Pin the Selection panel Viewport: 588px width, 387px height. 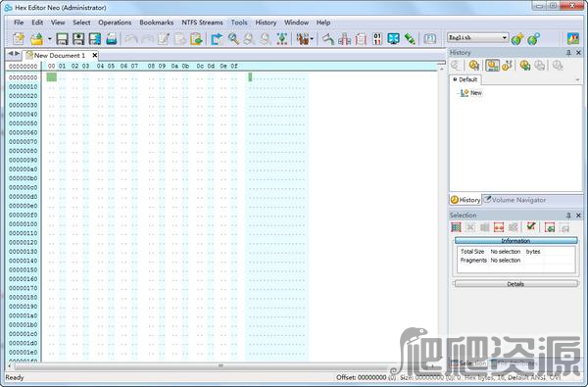[568, 216]
